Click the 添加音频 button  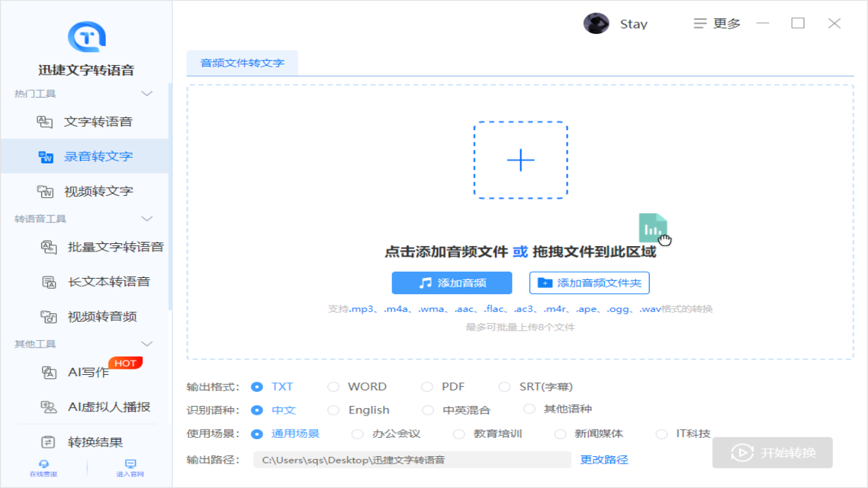click(452, 283)
